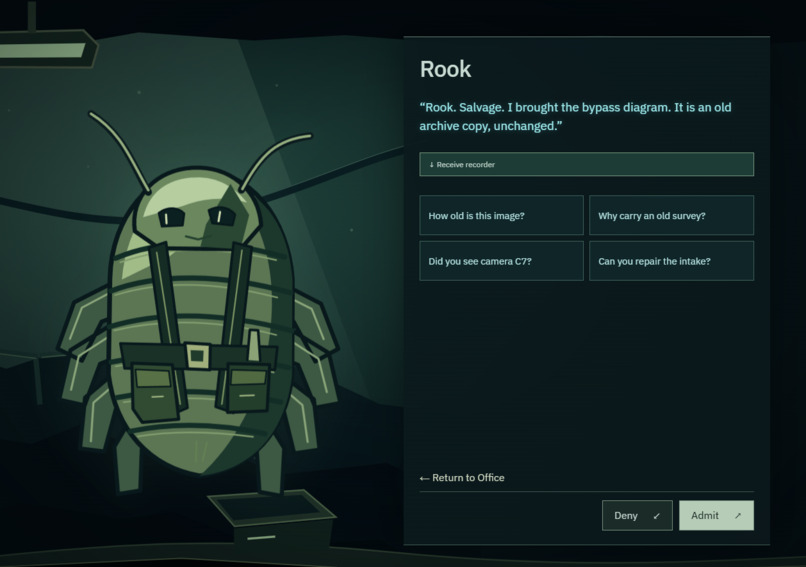806x567 pixels.
Task: Click the right pouch on Rook's harness
Action: (x=248, y=387)
